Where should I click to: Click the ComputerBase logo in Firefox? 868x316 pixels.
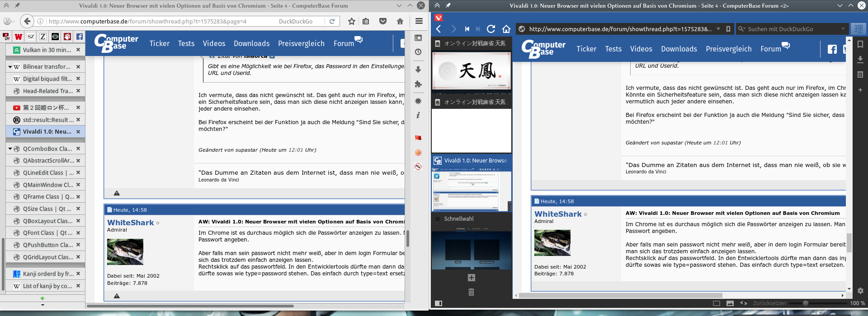[x=116, y=43]
